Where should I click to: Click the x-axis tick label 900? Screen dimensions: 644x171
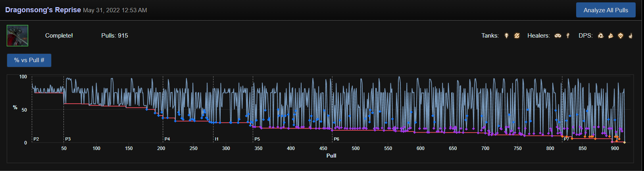point(615,148)
